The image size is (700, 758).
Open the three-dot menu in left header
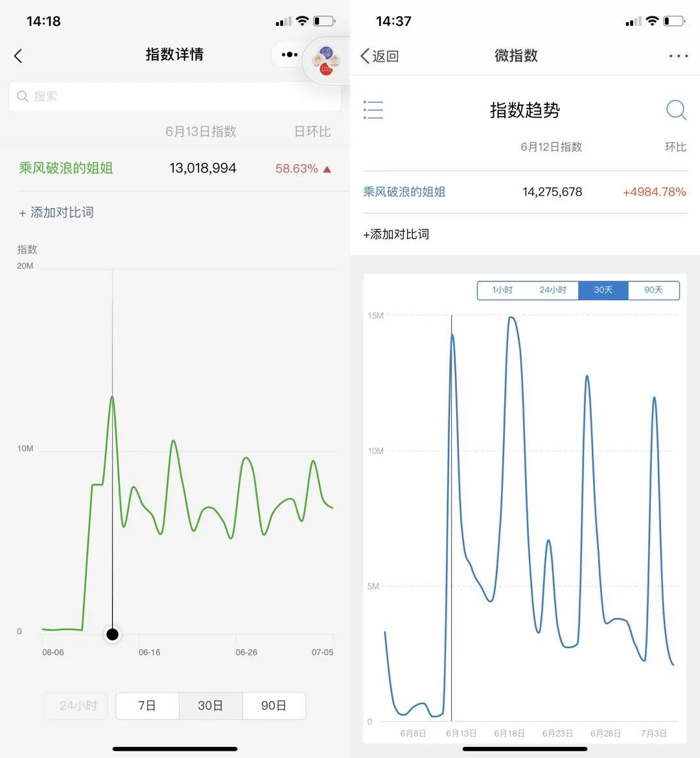pos(289,54)
